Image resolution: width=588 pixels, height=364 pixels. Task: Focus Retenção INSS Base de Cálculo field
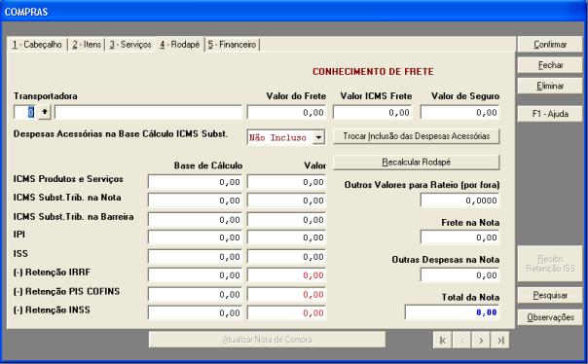(x=195, y=312)
